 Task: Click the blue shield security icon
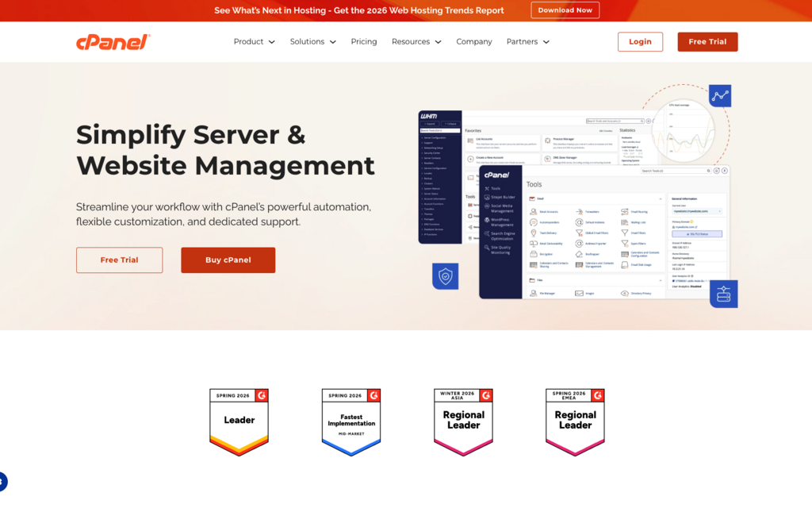click(x=445, y=276)
